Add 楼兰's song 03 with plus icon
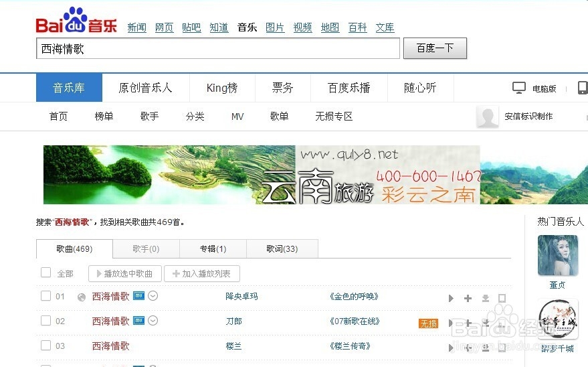588x367 pixels. (468, 348)
